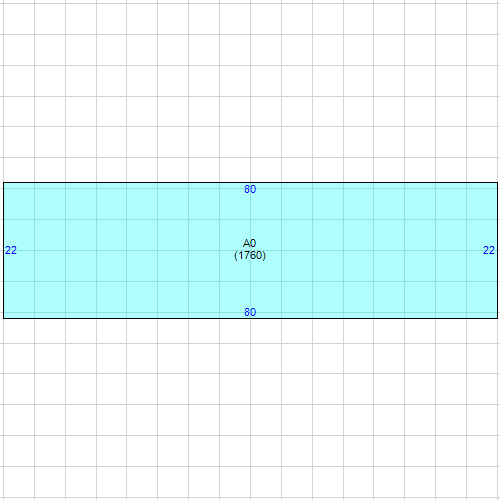
Task: Click the 22 dimension on the rectangle's right edge
Action: (x=489, y=250)
